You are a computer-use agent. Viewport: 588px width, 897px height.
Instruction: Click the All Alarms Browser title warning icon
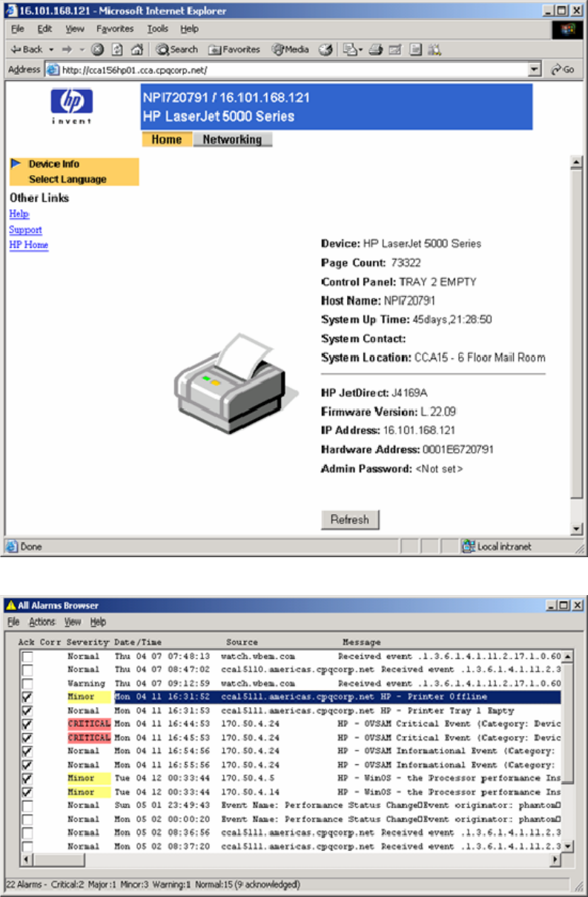(x=11, y=605)
